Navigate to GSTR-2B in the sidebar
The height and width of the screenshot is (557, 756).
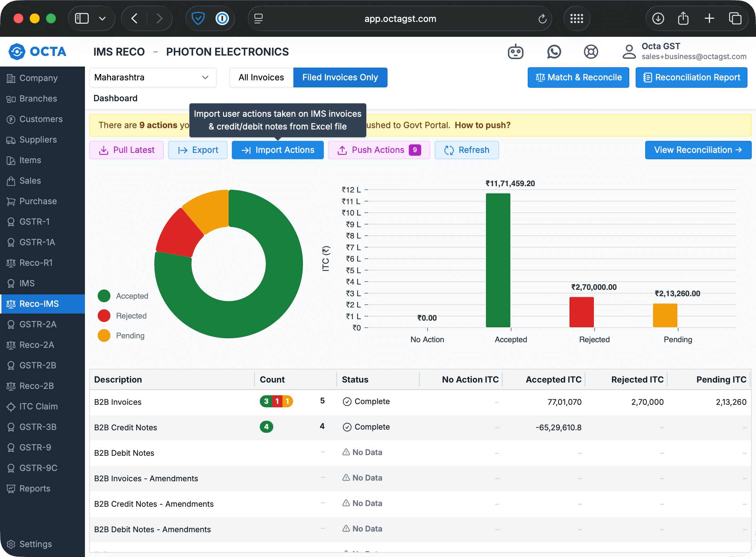click(38, 365)
